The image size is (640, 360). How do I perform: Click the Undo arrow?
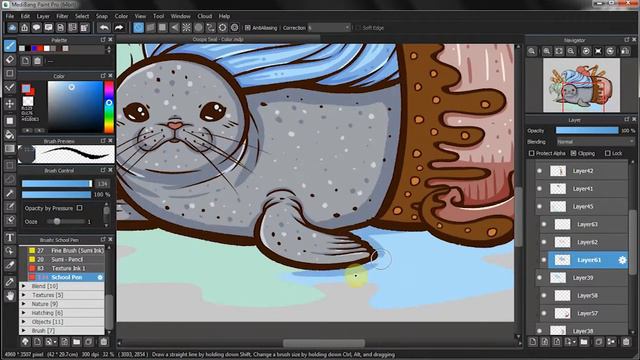click(104, 28)
